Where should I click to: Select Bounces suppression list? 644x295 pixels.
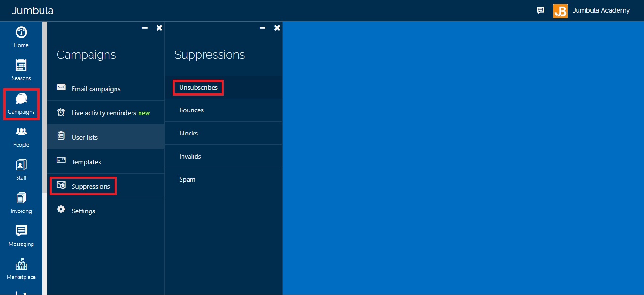point(223,110)
